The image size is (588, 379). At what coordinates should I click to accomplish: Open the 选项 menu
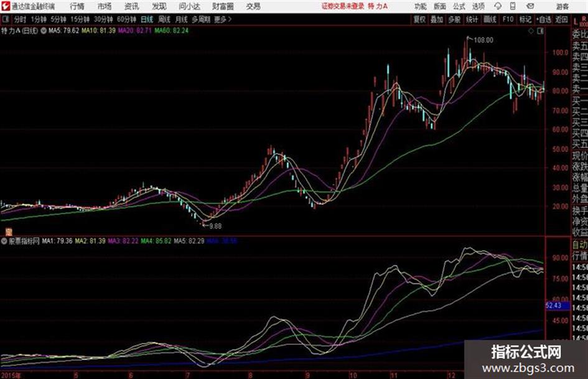point(478,6)
